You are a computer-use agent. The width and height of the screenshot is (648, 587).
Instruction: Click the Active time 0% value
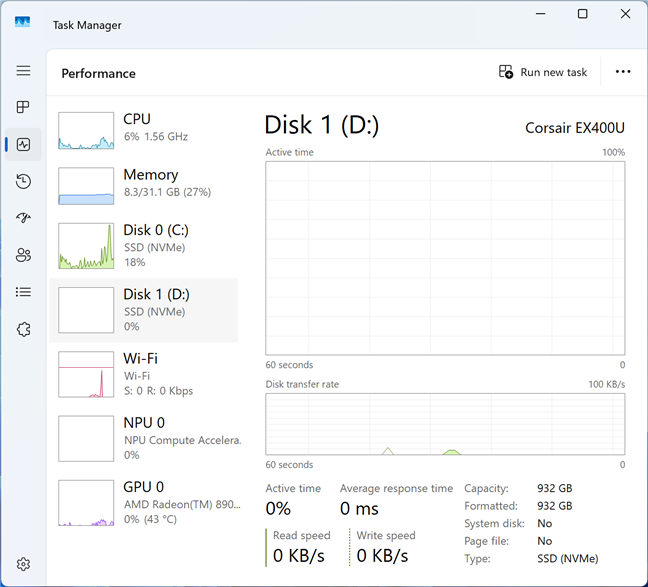[x=278, y=508]
